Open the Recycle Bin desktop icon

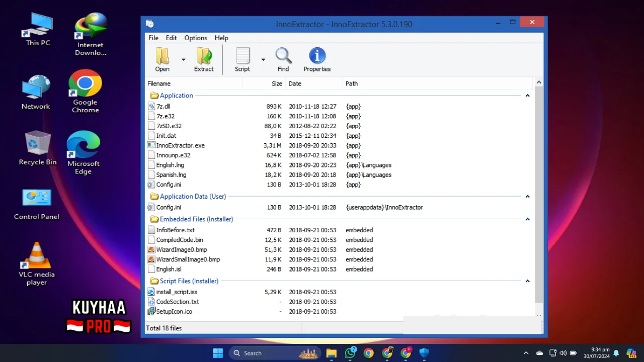(38, 148)
